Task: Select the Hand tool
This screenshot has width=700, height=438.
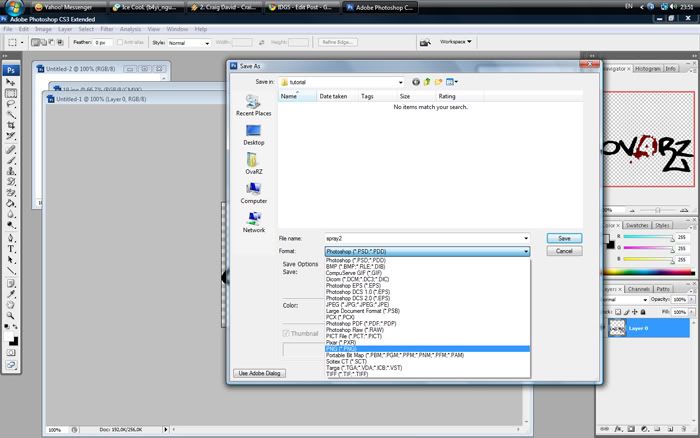Action: (11, 305)
